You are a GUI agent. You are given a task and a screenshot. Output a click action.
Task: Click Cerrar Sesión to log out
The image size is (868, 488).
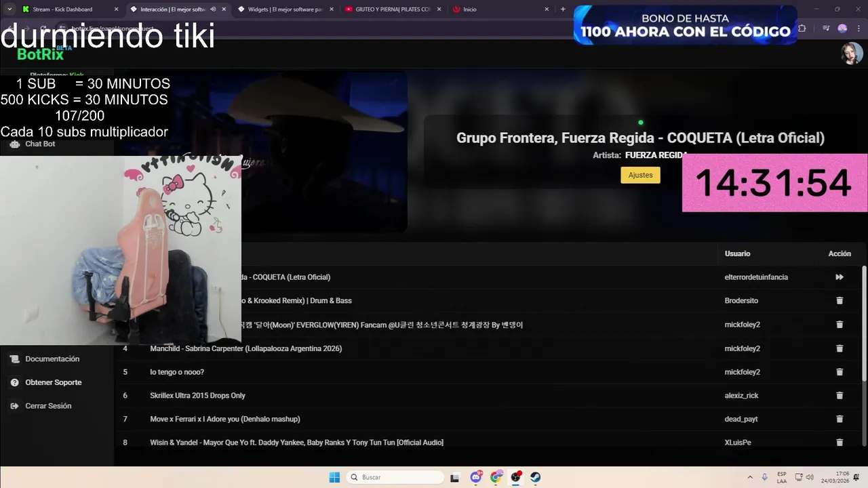click(48, 406)
